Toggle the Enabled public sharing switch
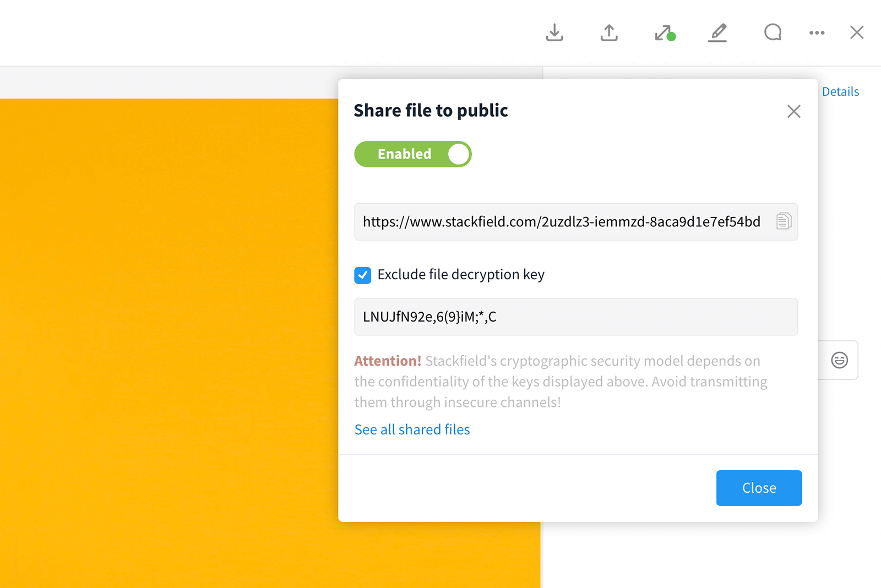 [413, 154]
